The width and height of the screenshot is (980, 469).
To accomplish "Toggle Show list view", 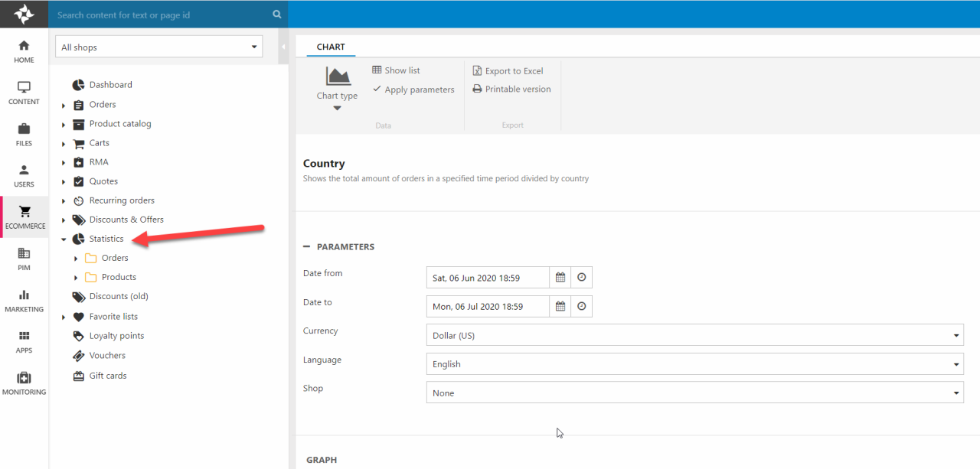I will [x=396, y=70].
